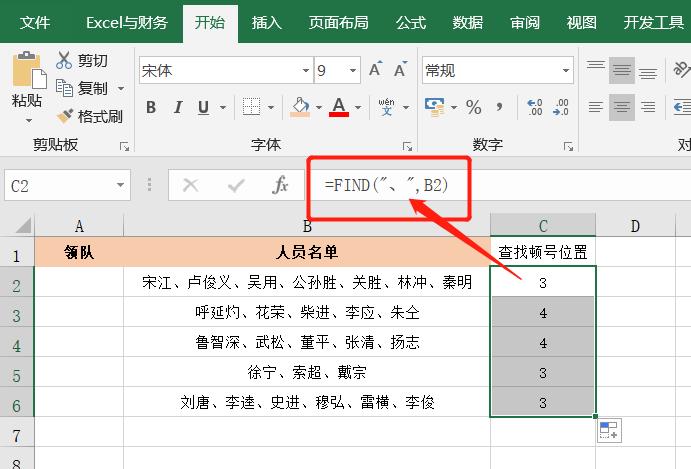This screenshot has width=691, height=469.
Task: Click the Copy icon
Action: (x=64, y=88)
